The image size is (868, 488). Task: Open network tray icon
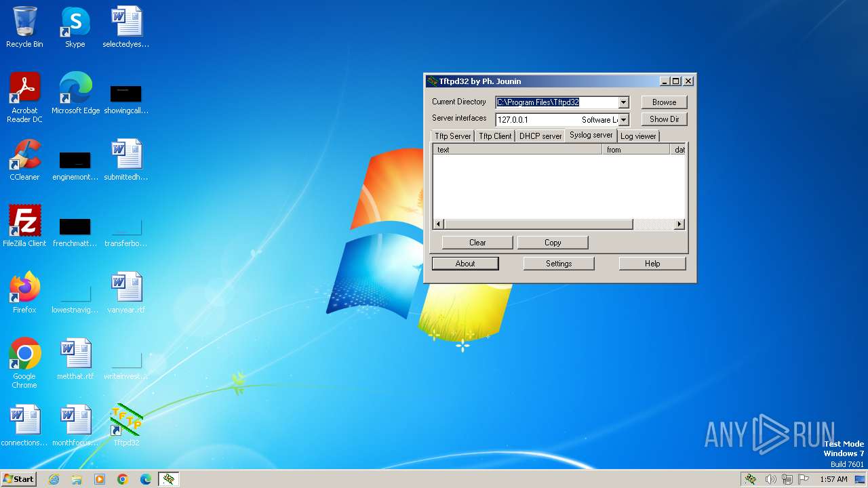(787, 479)
